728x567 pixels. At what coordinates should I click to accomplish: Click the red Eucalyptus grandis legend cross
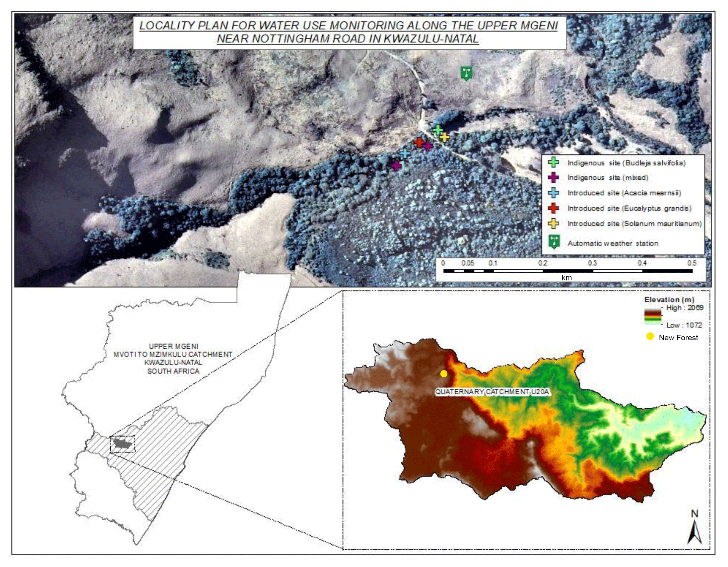(553, 208)
